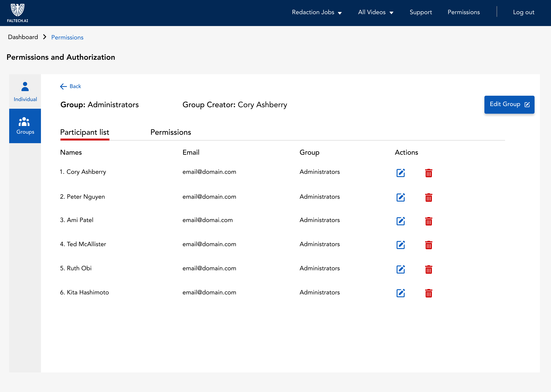551x392 pixels.
Task: Select the name Kita Hashimoto
Action: coord(88,292)
